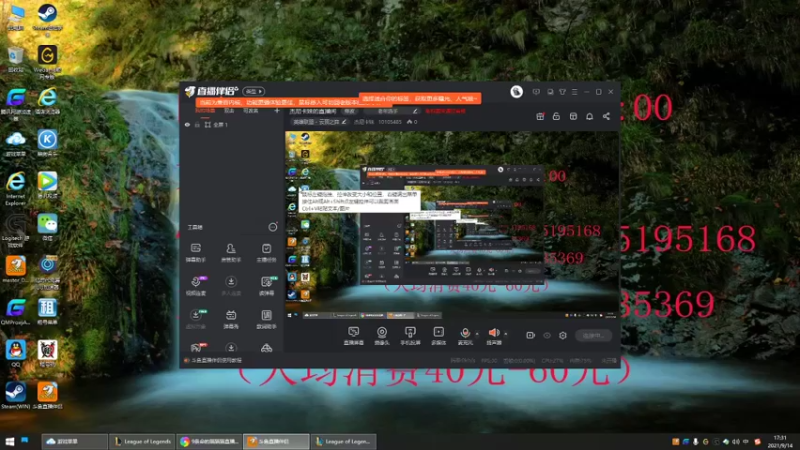Open Internet Explorer desktop shortcut

click(x=16, y=188)
